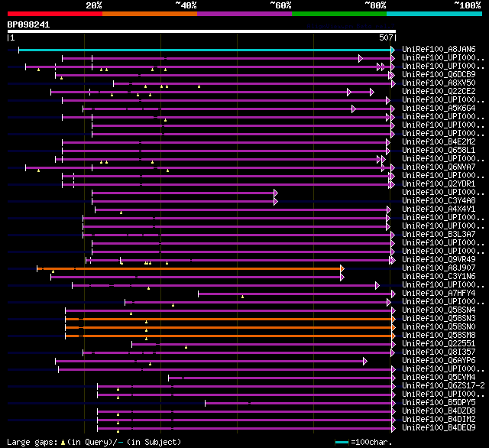Open the UniRef100_Q6NVA7 hit label
The image size is (489, 448).
coord(439,167)
